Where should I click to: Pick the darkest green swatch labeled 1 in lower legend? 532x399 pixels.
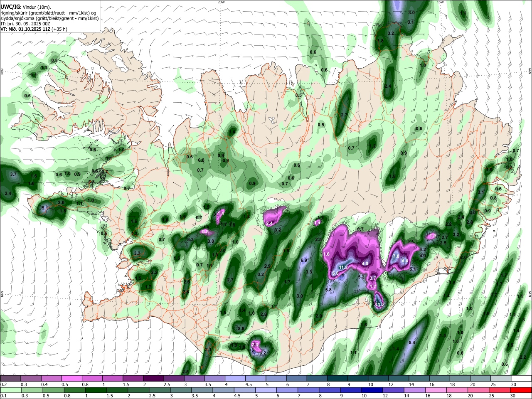coord(96,390)
